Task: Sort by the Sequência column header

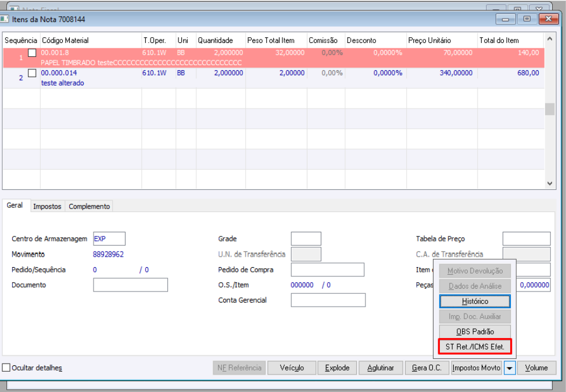Action: coord(21,41)
